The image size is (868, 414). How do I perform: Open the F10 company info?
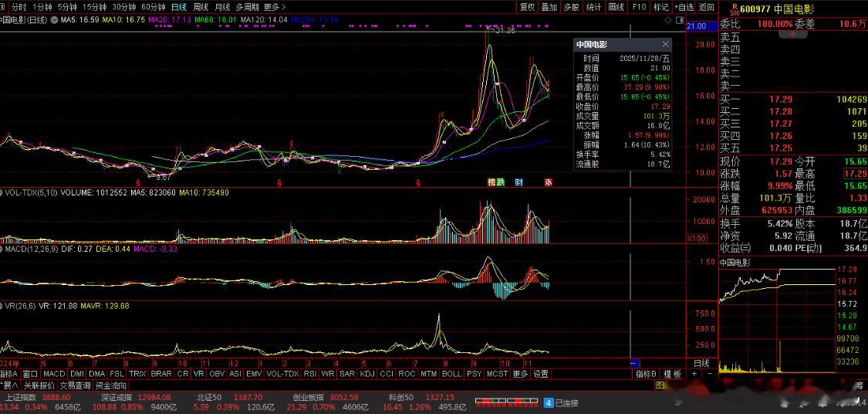(x=639, y=7)
